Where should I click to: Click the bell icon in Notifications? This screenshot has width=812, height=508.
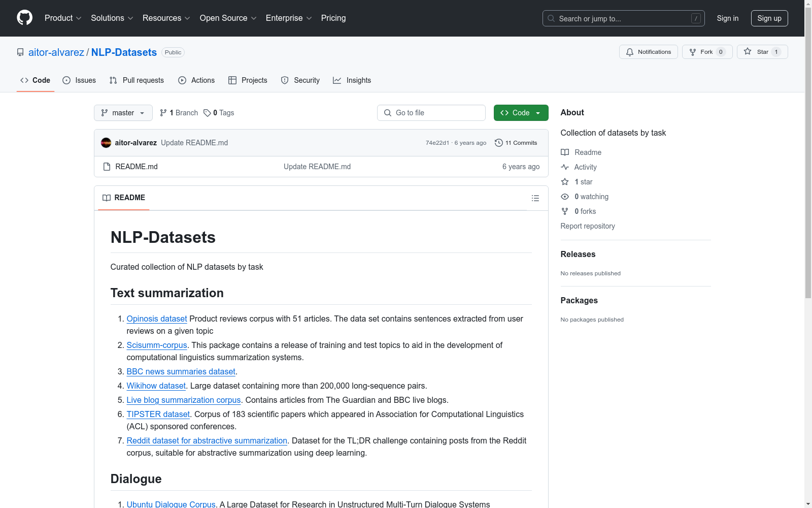[630, 52]
